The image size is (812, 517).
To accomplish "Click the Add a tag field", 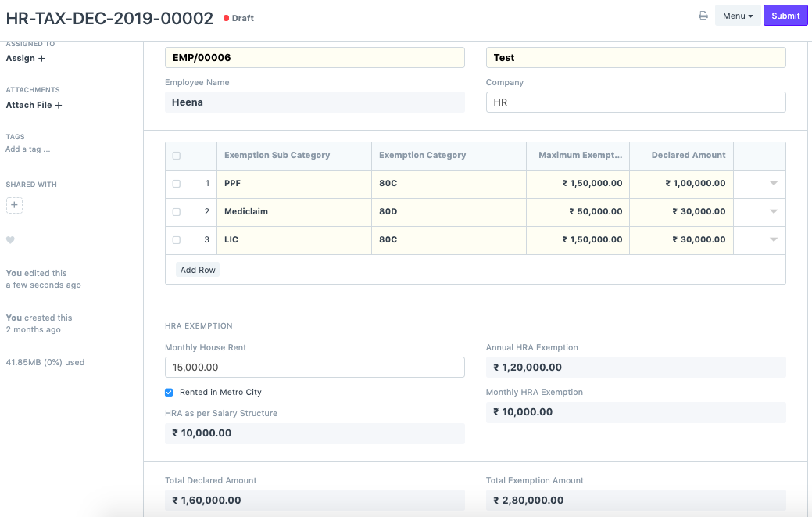I will click(x=28, y=149).
